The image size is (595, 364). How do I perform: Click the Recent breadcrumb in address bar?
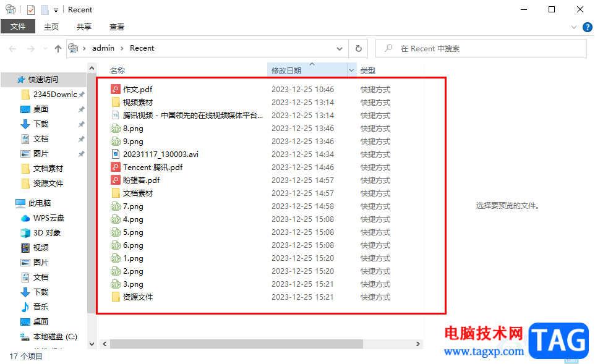click(x=142, y=48)
